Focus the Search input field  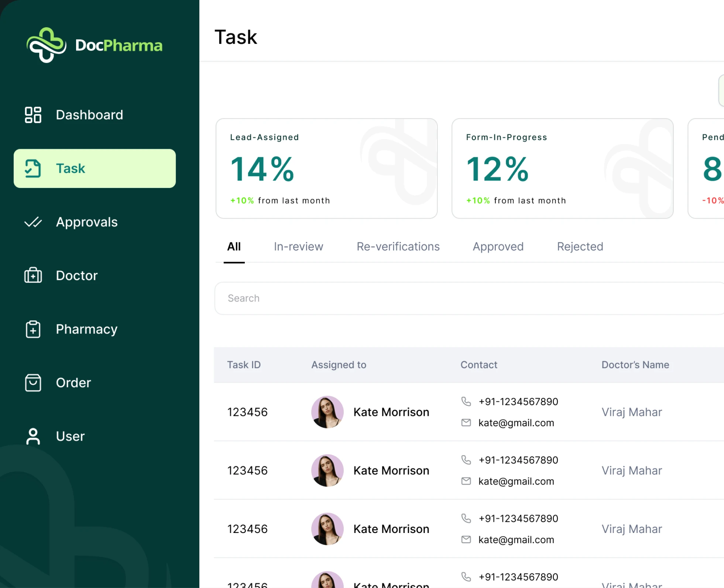coord(469,298)
